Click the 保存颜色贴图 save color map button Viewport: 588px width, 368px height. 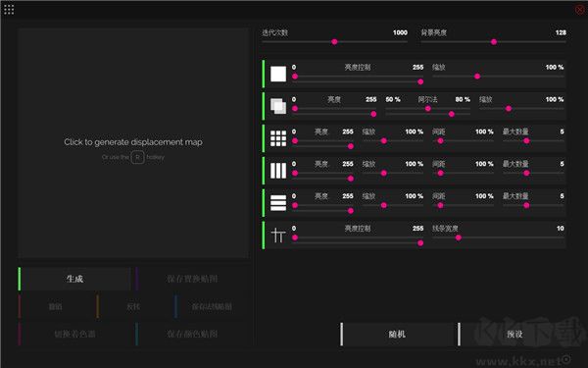click(x=192, y=334)
